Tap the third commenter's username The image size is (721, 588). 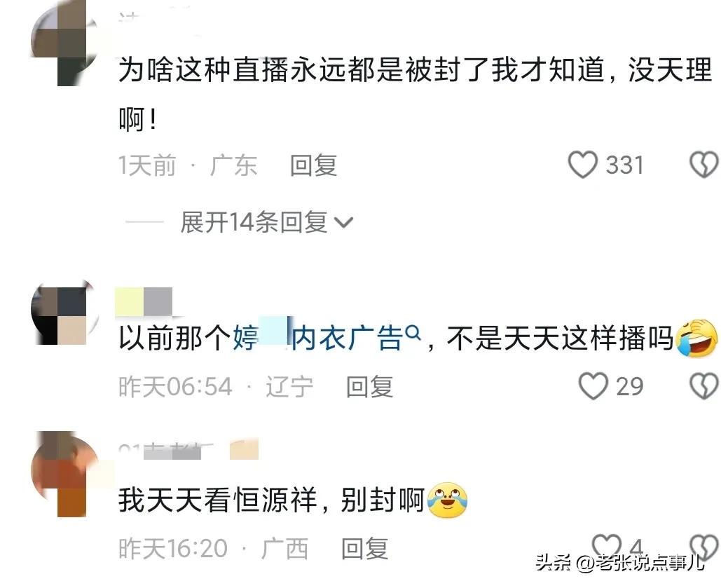188,449
